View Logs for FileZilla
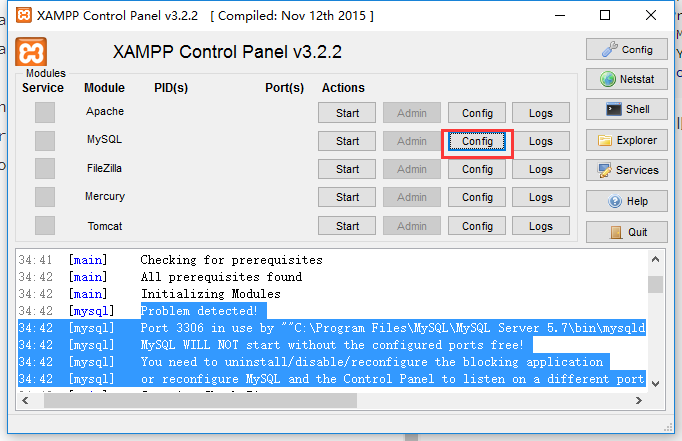Image resolution: width=682 pixels, height=441 pixels. (541, 169)
